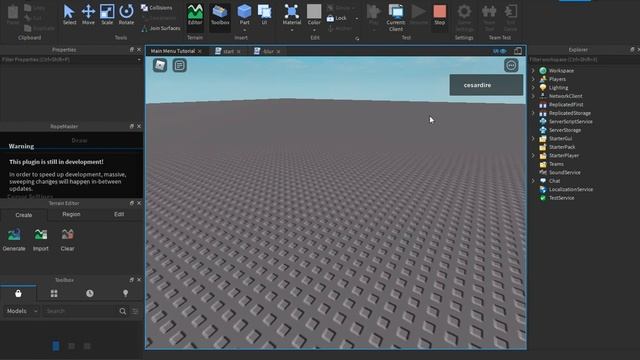Toggle UI visibility eye icon

click(x=500, y=51)
